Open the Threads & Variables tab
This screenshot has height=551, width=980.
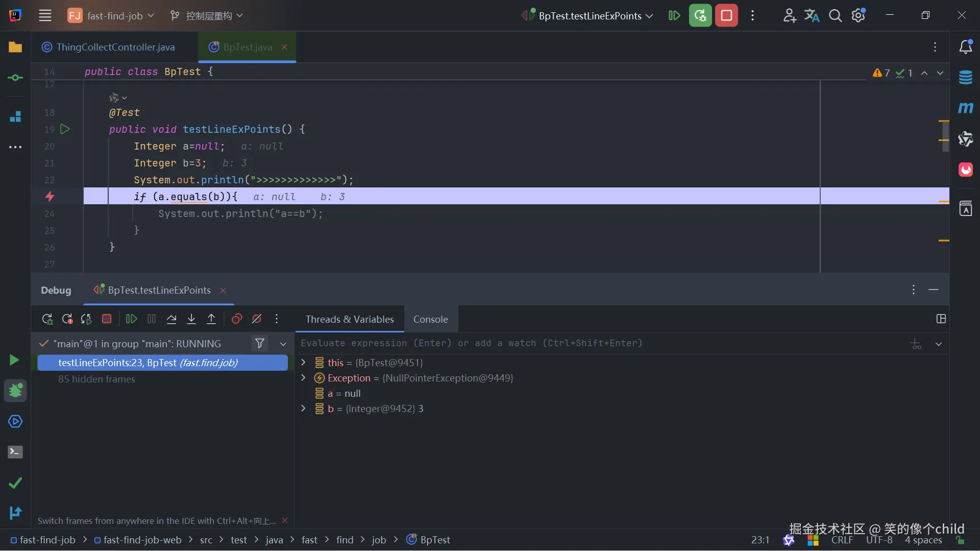(x=350, y=320)
